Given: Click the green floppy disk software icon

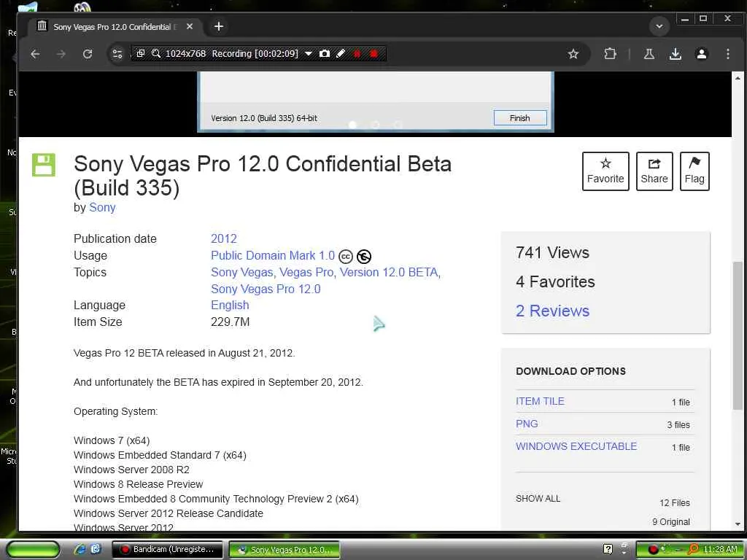Looking at the screenshot, I should (44, 165).
